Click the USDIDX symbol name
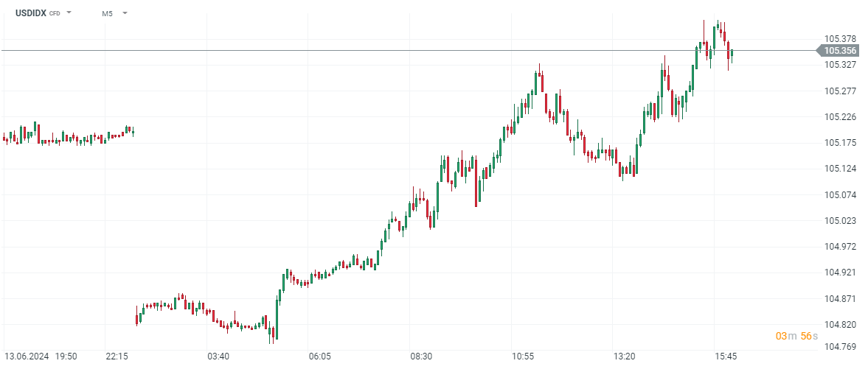The height and width of the screenshot is (369, 868). coord(31,13)
